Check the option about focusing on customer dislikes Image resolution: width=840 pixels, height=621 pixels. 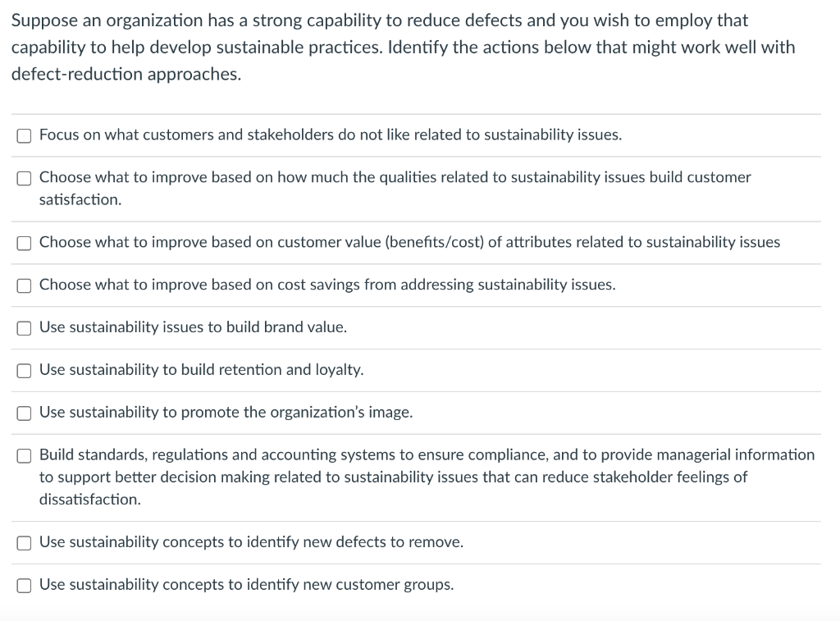[25, 135]
